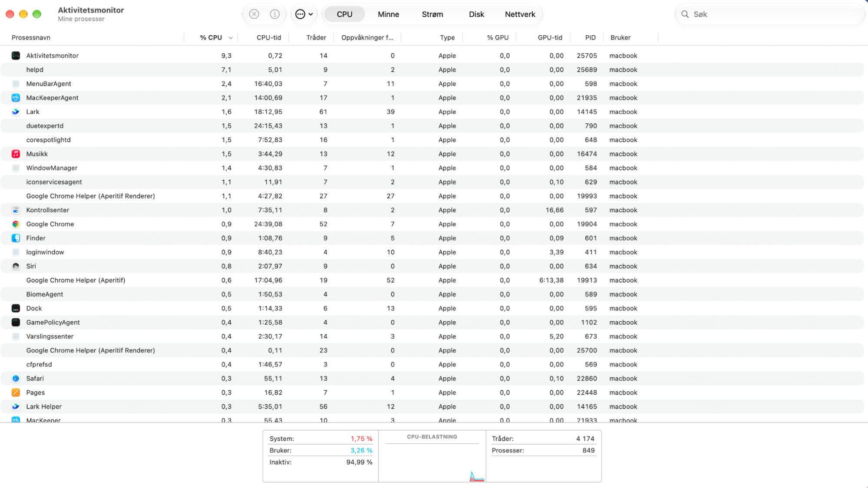Click the Google Chrome app icon

tap(16, 224)
